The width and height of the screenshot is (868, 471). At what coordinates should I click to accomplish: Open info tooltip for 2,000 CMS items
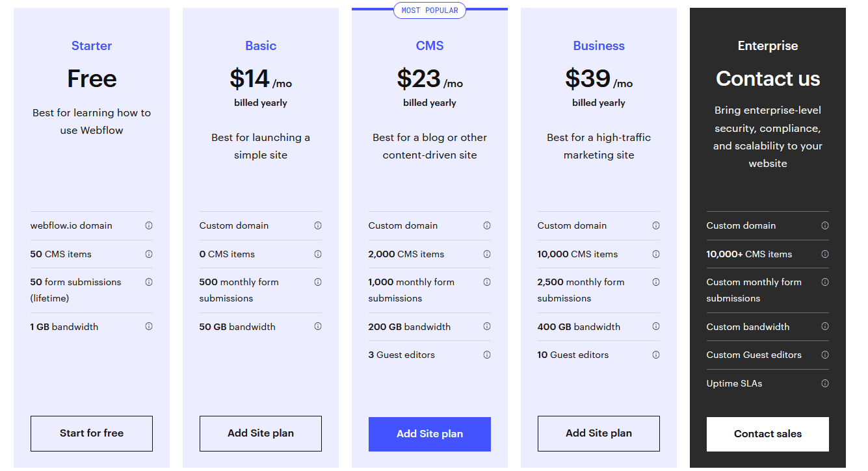tap(487, 254)
